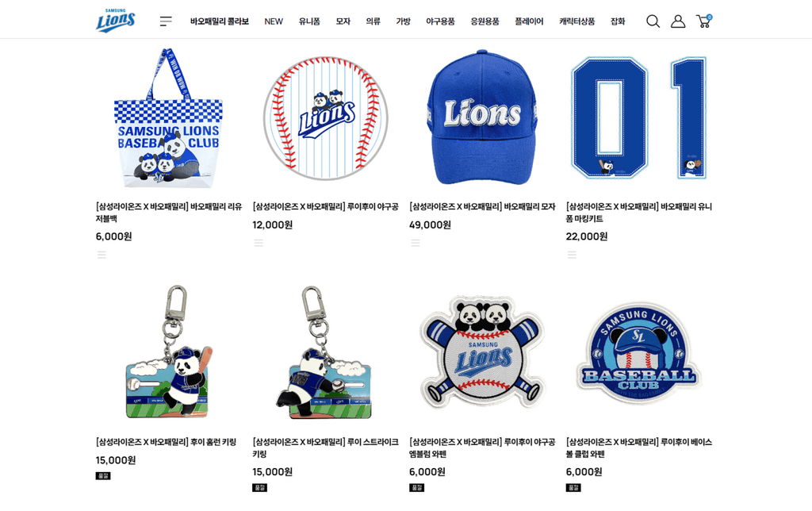Viewport: 812px width, 511px height.
Task: Open the 캐릭터상품 menu category
Action: click(577, 21)
